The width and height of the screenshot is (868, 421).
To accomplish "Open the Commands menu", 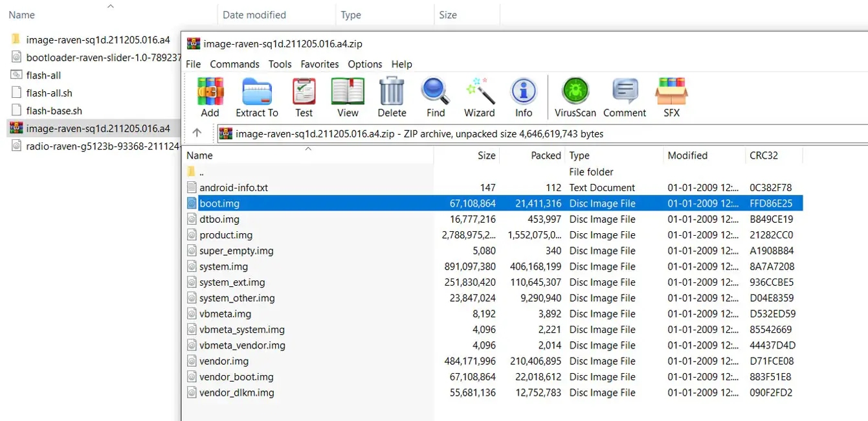I will coord(234,64).
